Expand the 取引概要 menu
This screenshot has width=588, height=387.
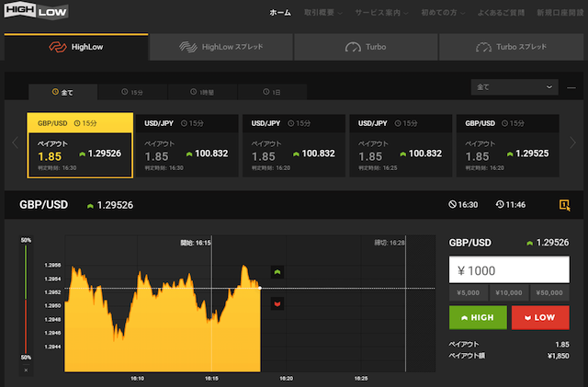[322, 13]
